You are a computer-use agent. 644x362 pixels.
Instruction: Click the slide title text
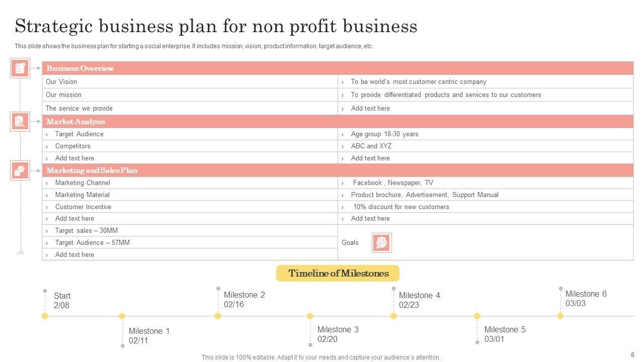216,26
